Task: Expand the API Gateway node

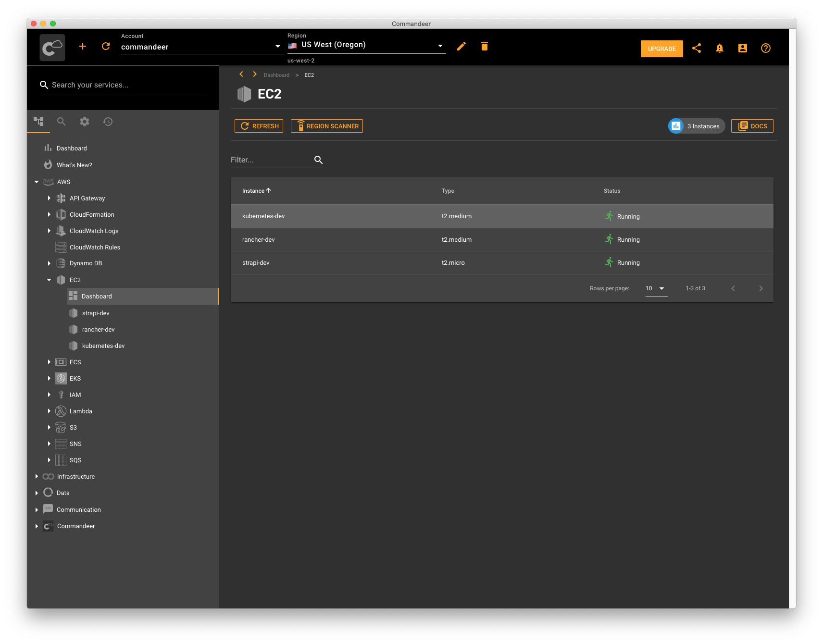Action: 49,198
